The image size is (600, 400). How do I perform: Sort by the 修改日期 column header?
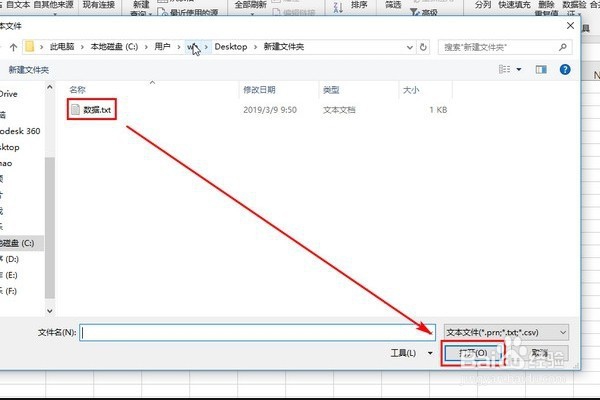click(x=259, y=90)
